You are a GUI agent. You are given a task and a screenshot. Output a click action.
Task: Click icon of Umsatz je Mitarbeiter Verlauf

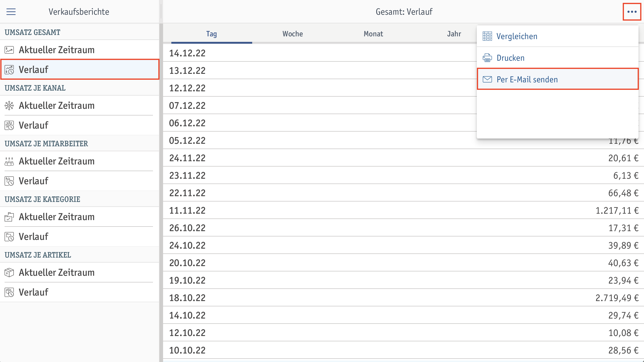9,181
